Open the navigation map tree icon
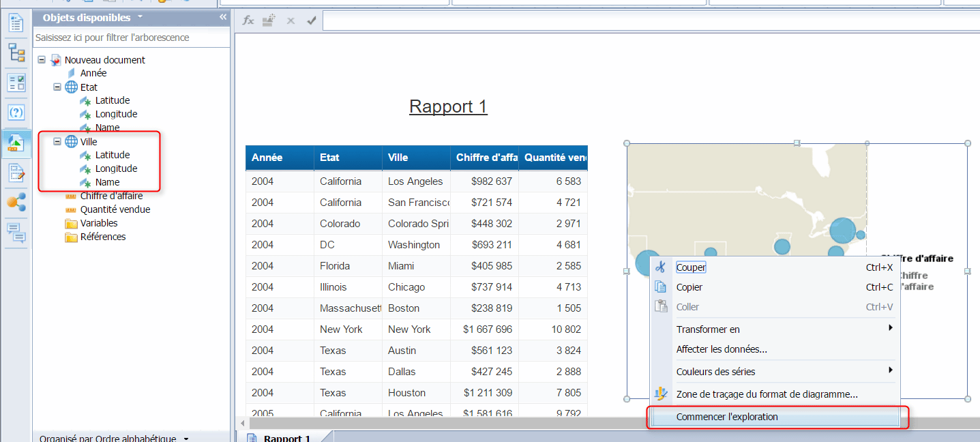This screenshot has width=980, height=442. click(16, 53)
